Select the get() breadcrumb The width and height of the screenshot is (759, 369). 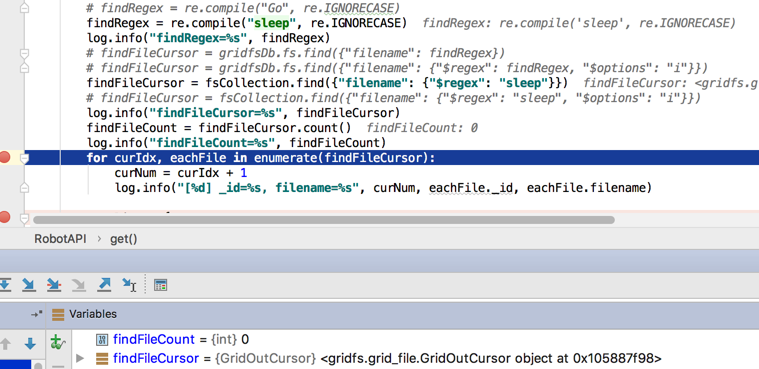(x=124, y=239)
